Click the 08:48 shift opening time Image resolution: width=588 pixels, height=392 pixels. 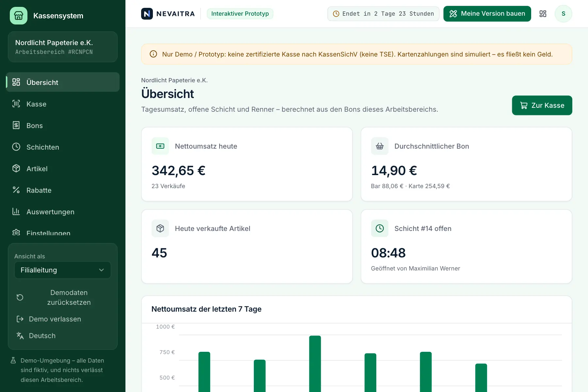coord(388,253)
